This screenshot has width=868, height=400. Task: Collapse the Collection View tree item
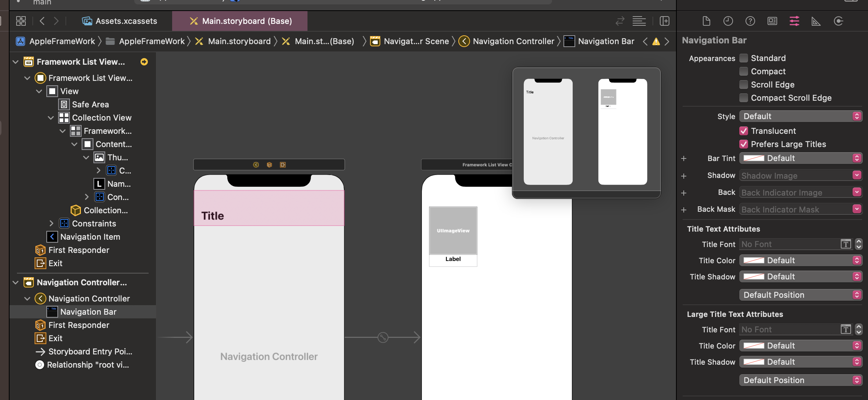click(51, 118)
